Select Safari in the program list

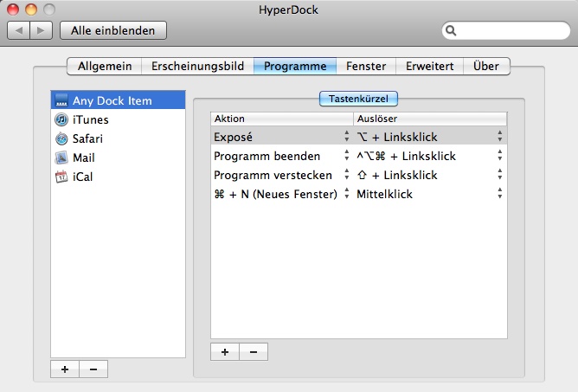click(118, 138)
